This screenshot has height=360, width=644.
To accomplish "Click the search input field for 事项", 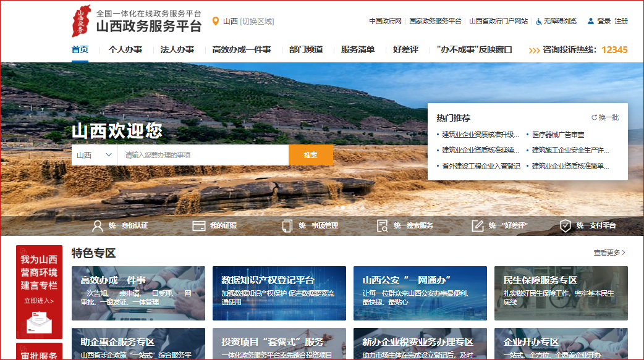I will tap(203, 155).
